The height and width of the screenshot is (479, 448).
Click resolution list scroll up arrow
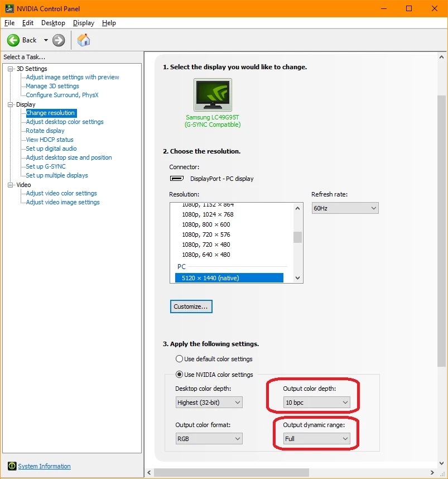pyautogui.click(x=297, y=208)
